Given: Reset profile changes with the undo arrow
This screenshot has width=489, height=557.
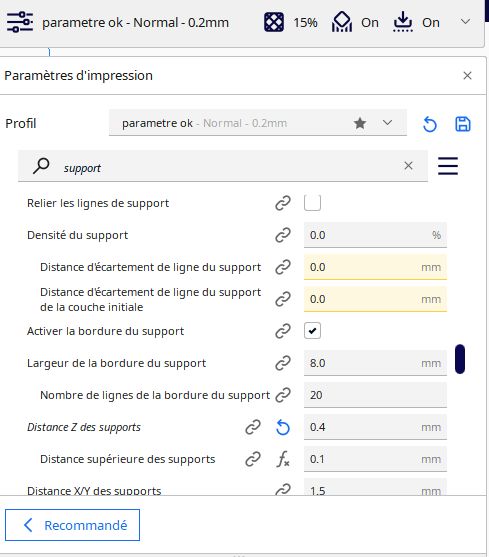Looking at the screenshot, I should (x=430, y=124).
